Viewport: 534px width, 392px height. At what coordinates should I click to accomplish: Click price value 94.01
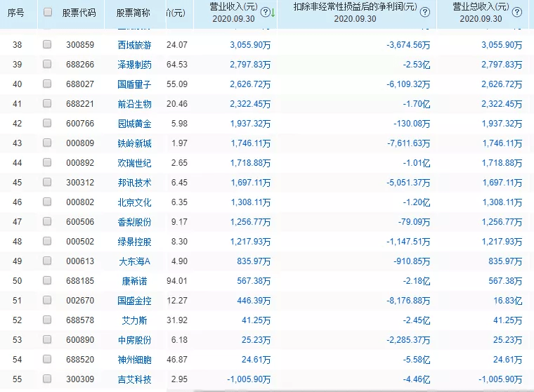point(177,280)
